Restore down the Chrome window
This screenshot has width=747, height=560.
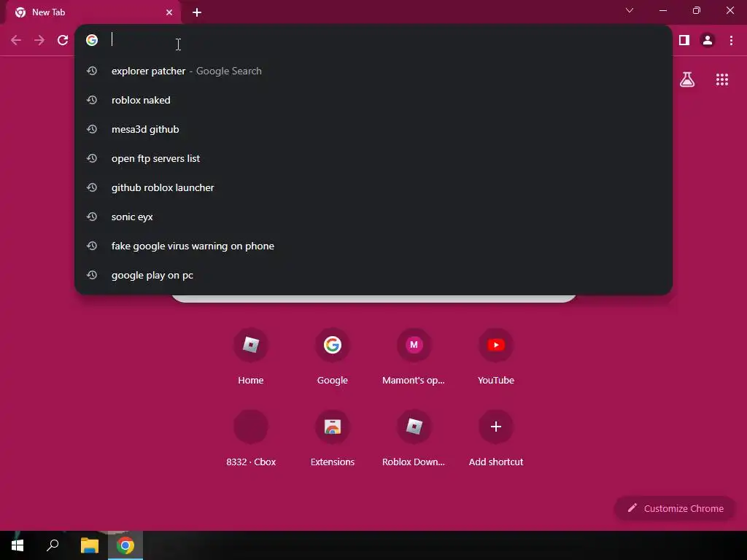[x=697, y=10]
